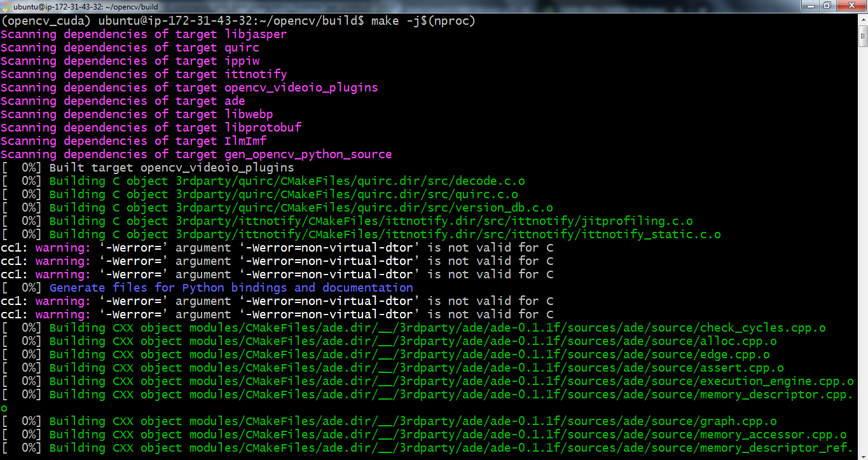This screenshot has width=868, height=460.
Task: Open the PuTTY system menu icon
Action: coord(5,6)
